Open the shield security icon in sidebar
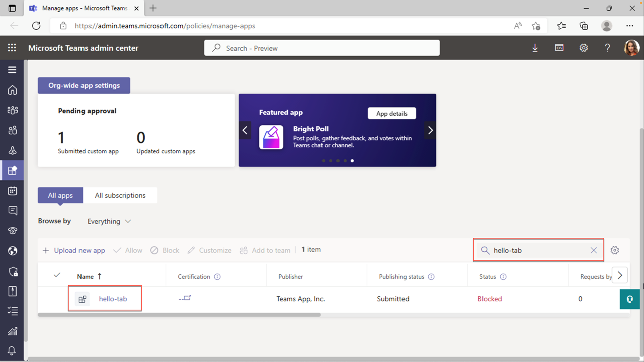The image size is (644, 362). pyautogui.click(x=13, y=271)
